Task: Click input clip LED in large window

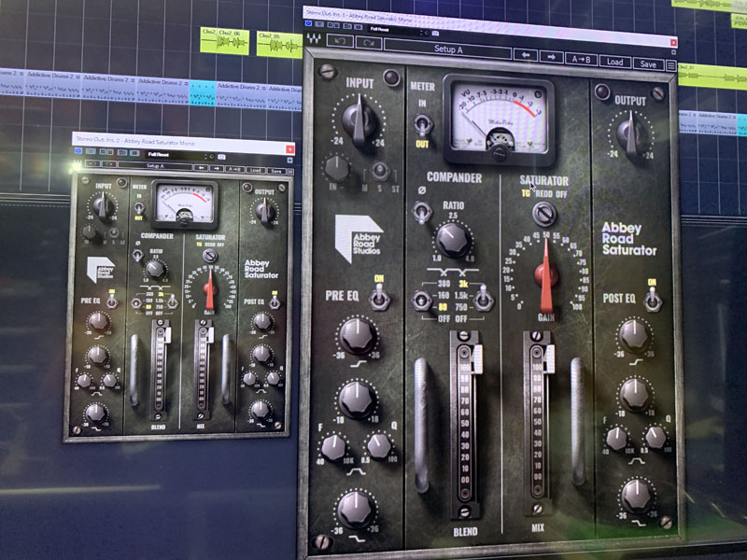Action: point(391,77)
